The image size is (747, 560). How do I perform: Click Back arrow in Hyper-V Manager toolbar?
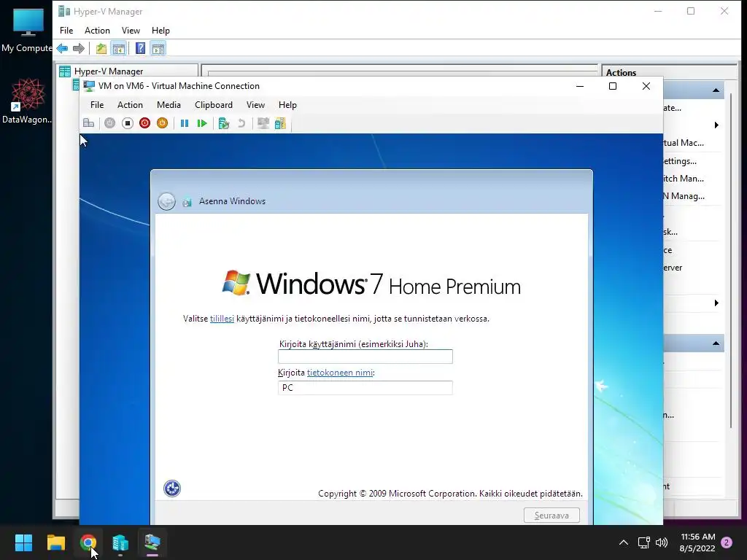pos(63,48)
